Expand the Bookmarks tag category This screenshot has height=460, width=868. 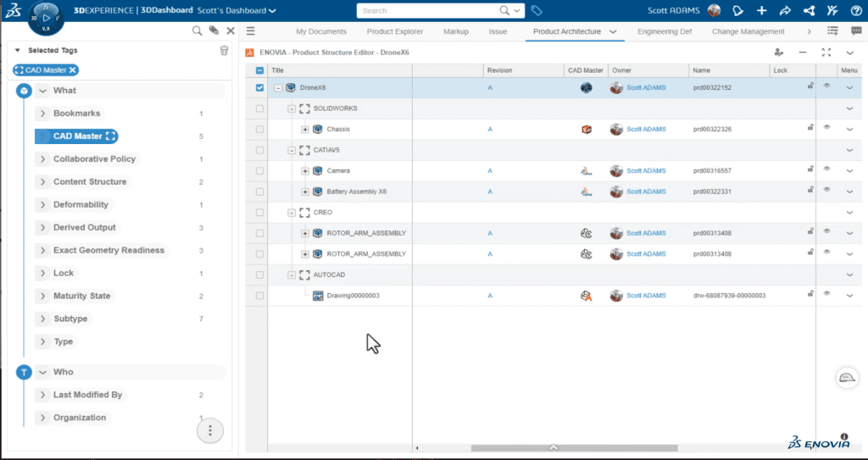(x=42, y=114)
